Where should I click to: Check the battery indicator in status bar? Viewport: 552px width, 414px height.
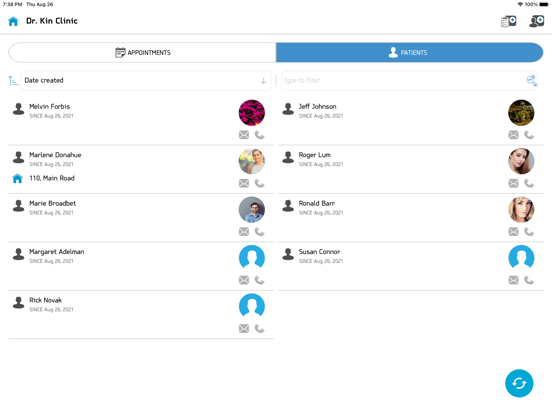[544, 4]
